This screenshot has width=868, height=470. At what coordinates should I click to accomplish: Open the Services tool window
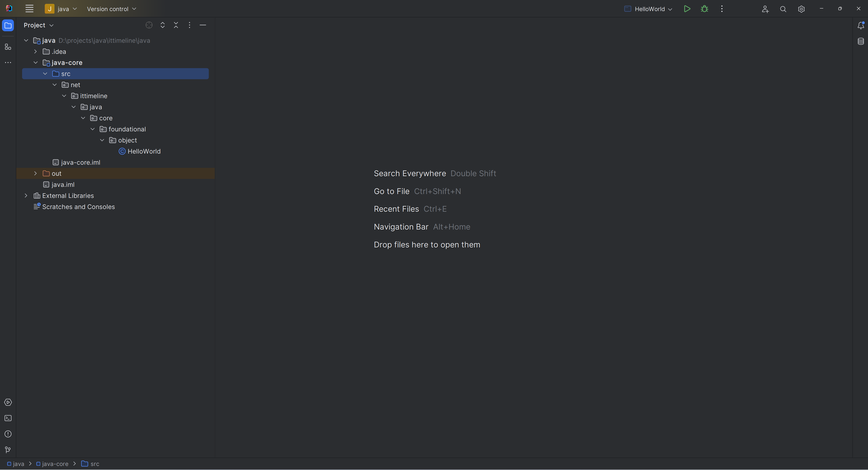pos(8,403)
